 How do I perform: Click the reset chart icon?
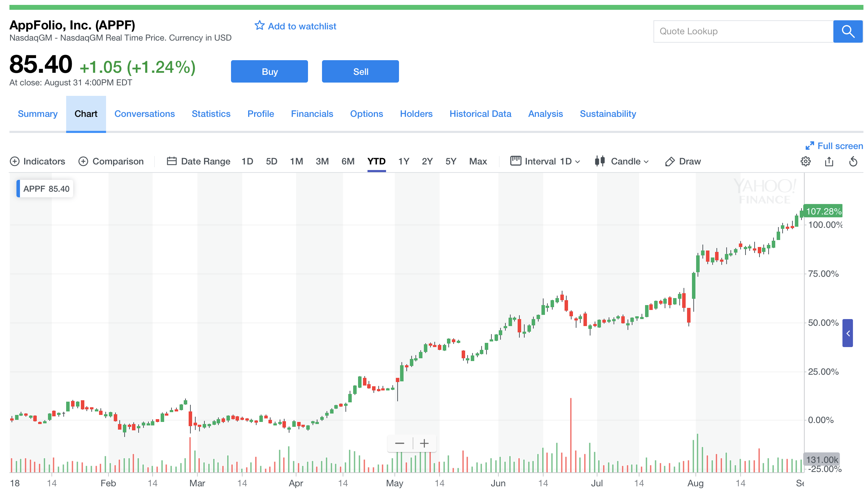[853, 161]
